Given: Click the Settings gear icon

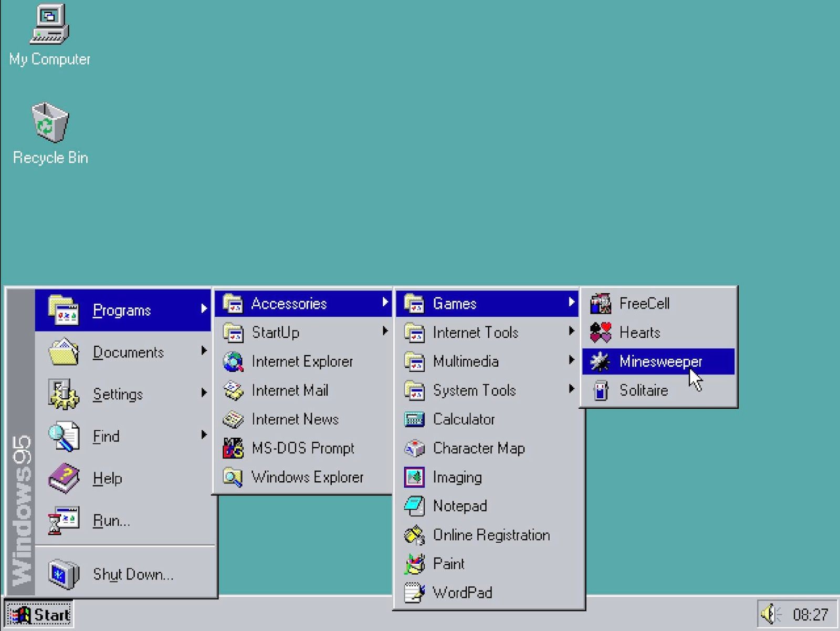Looking at the screenshot, I should coord(64,394).
